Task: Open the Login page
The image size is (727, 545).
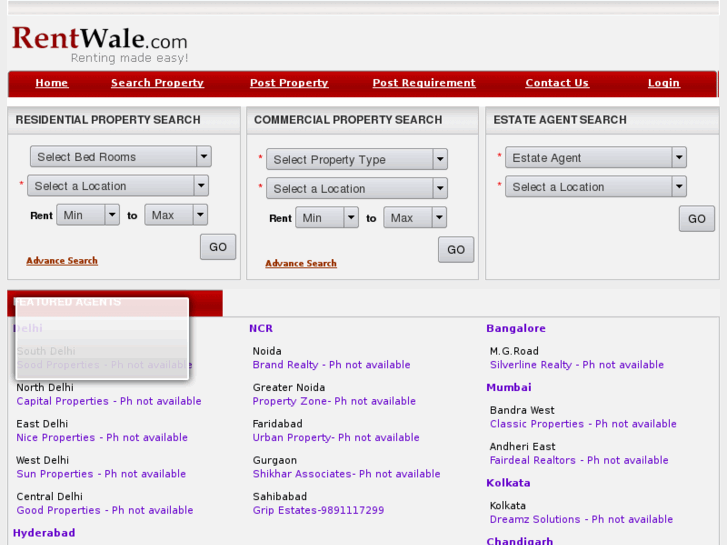Action: (663, 83)
